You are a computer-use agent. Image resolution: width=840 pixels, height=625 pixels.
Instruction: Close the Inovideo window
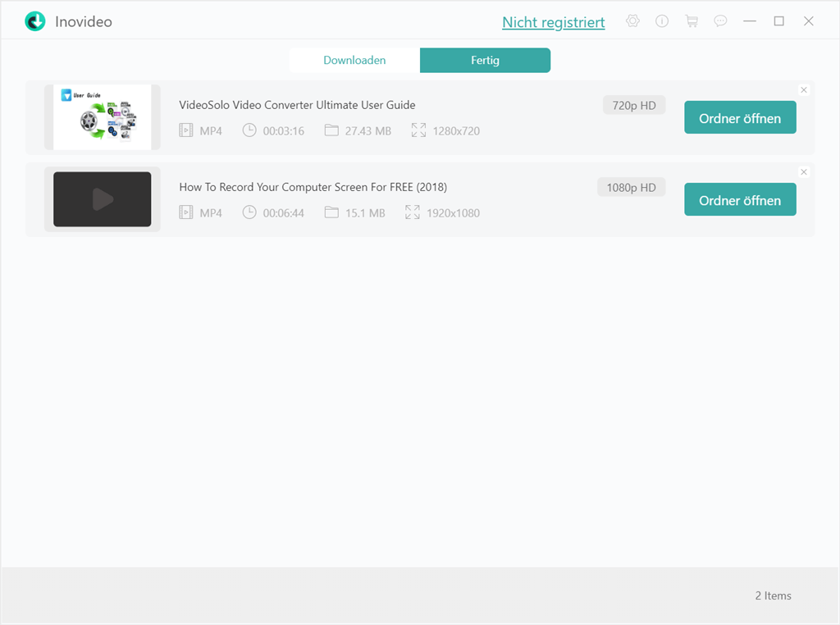pos(808,21)
